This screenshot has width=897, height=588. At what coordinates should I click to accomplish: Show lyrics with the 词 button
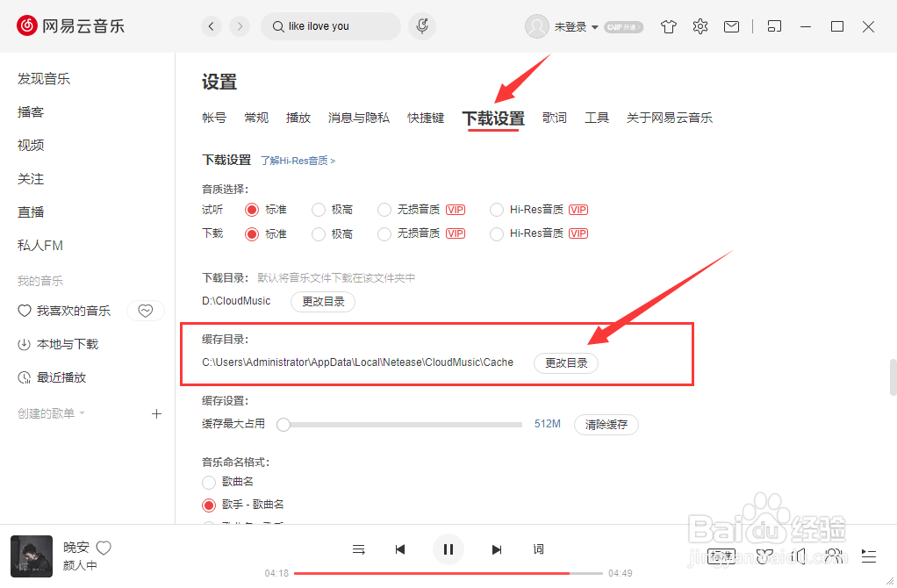click(x=538, y=549)
